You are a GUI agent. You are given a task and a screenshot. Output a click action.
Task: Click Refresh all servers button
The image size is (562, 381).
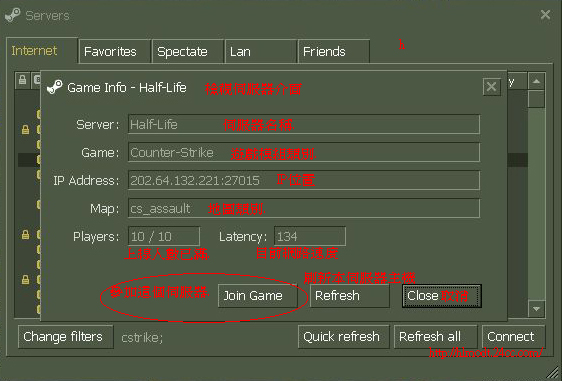point(435,337)
